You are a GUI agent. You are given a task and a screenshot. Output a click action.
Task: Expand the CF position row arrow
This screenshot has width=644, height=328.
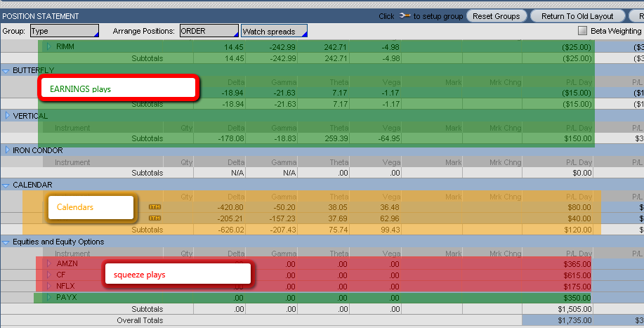point(49,275)
